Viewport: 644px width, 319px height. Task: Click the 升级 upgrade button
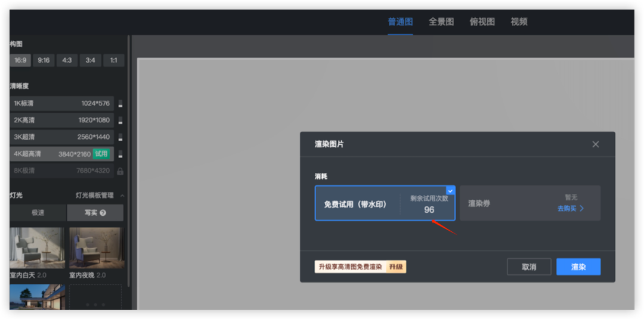(x=397, y=267)
